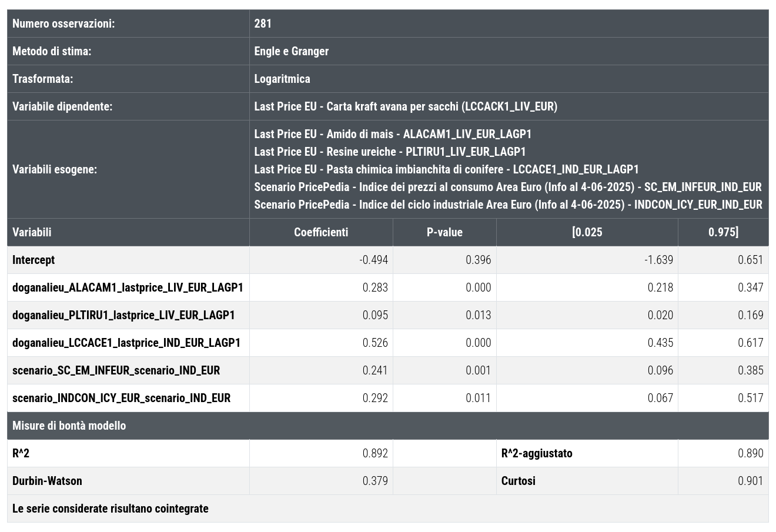Select the 'R^2' label

point(21,453)
